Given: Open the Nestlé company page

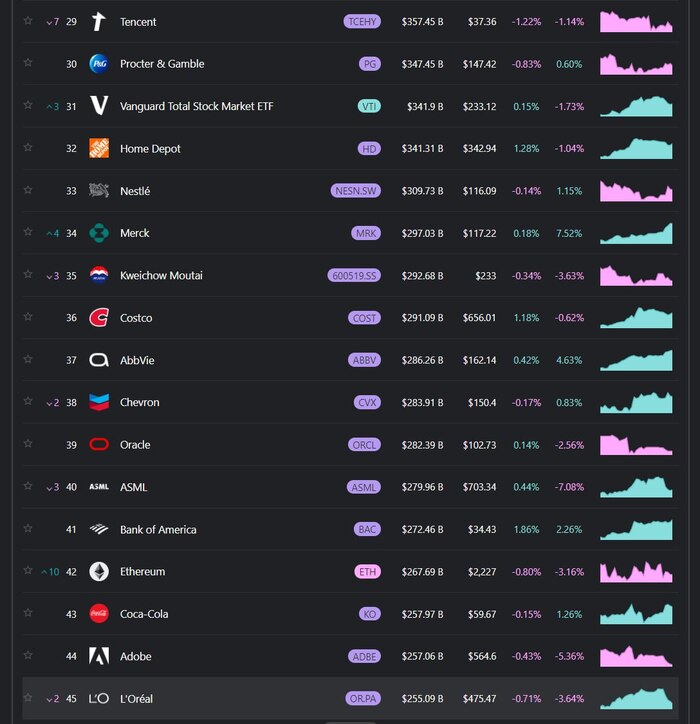Looking at the screenshot, I should [135, 191].
